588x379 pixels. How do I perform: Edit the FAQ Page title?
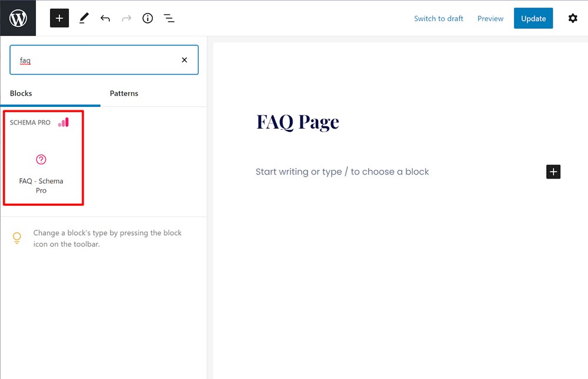(298, 122)
